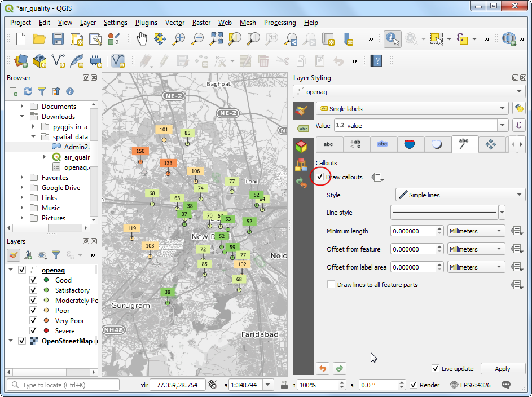
Task: Click the Identify Features tool
Action: point(392,39)
